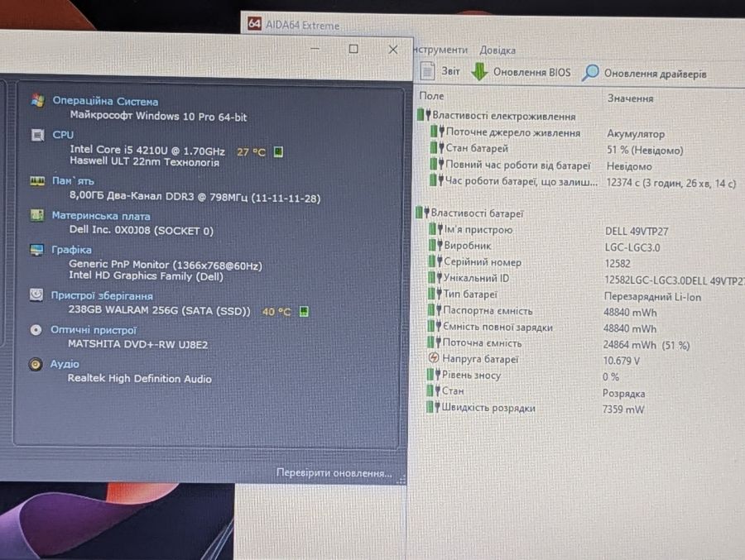Select the Властивості батареї group header
Screen dimensions: 745x560
[469, 213]
